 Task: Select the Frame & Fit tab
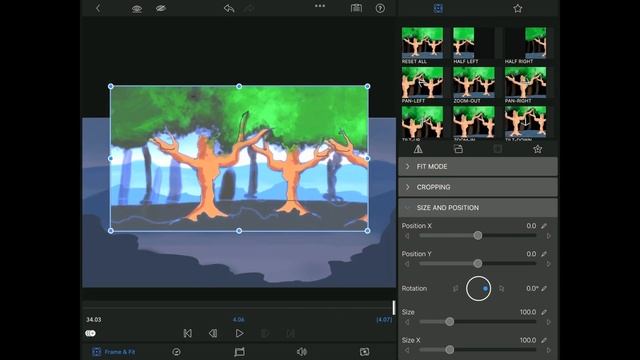114,352
